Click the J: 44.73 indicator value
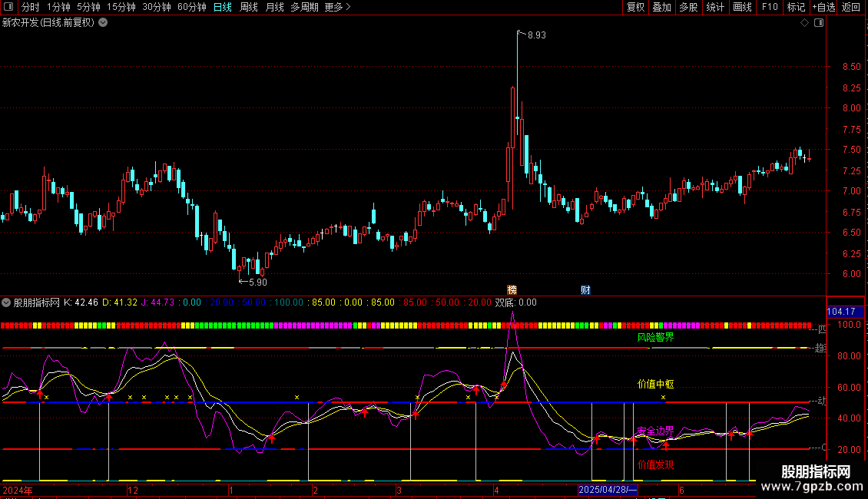Screen dimensions: 868x499 157,302
